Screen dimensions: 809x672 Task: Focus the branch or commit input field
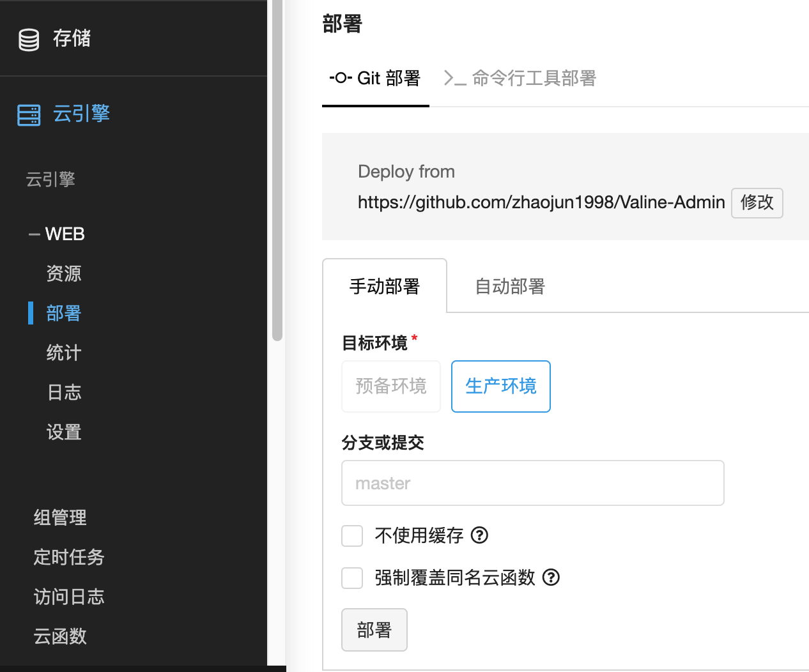[532, 483]
